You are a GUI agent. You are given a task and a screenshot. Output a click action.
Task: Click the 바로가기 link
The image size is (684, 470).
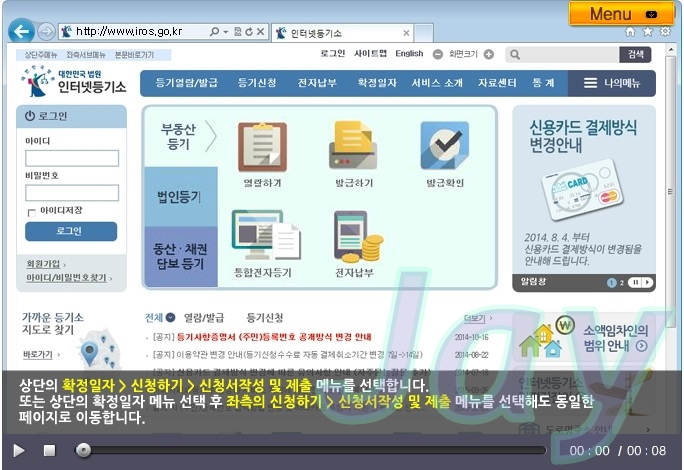coord(38,354)
